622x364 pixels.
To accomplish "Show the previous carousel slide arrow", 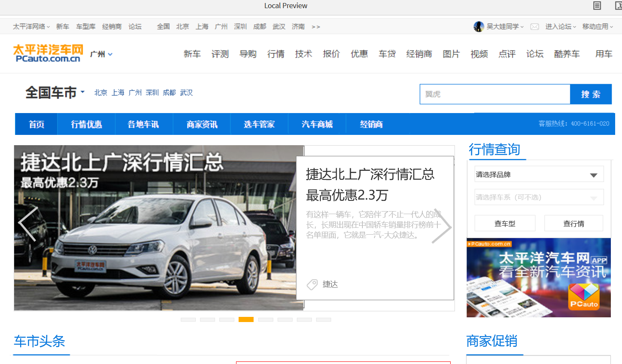I will tap(28, 224).
